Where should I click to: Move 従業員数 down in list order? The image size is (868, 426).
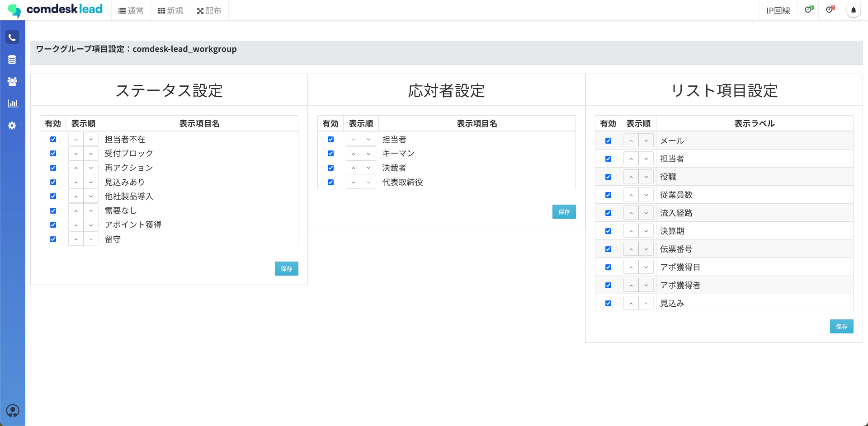646,195
